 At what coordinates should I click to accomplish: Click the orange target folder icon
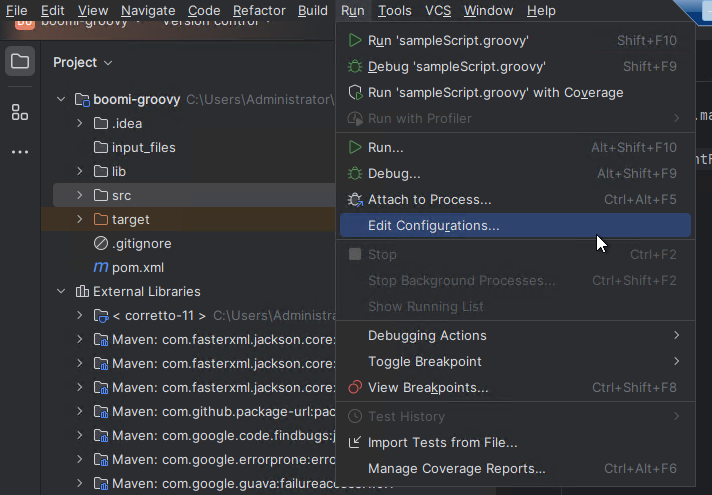point(101,219)
